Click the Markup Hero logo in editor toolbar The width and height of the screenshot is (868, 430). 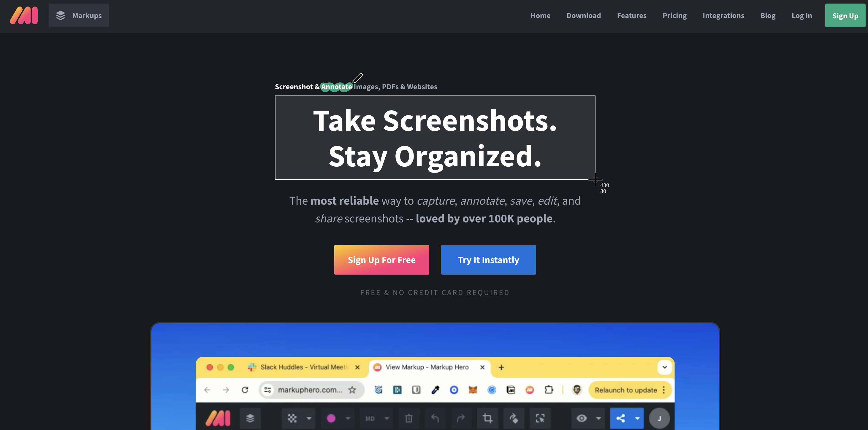218,418
